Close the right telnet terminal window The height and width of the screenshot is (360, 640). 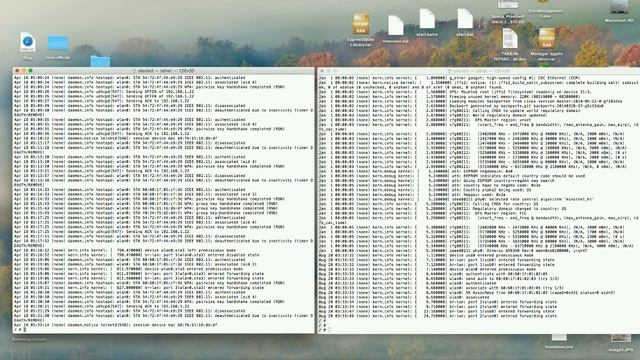click(322, 71)
